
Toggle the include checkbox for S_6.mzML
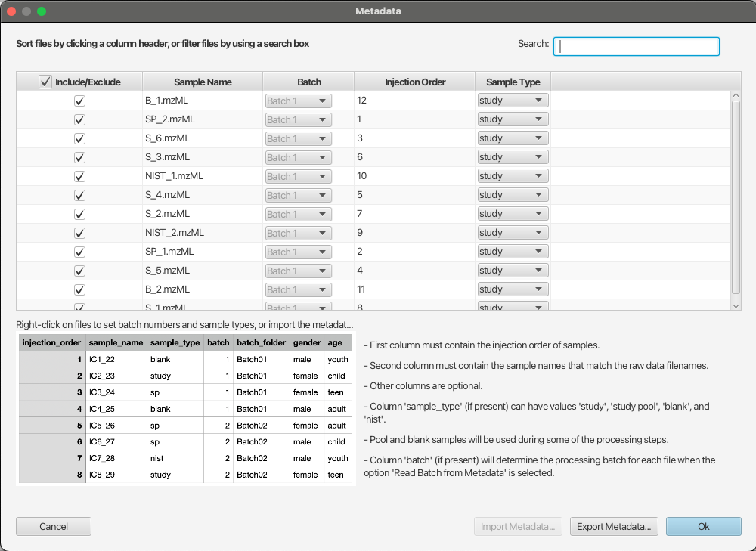tap(79, 138)
